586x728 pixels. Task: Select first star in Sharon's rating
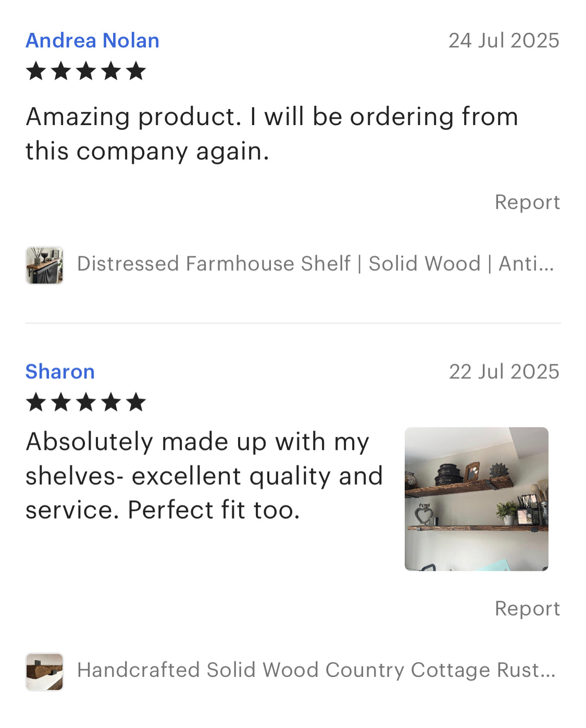click(x=35, y=402)
